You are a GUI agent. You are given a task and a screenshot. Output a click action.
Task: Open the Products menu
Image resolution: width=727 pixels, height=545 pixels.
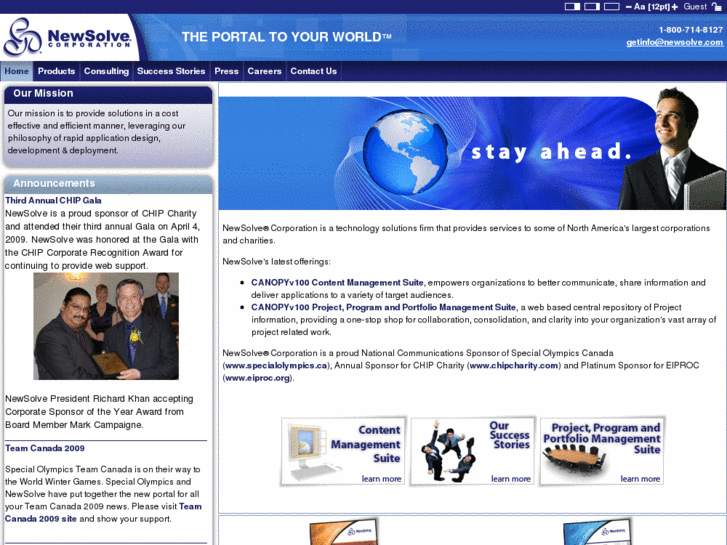(56, 71)
